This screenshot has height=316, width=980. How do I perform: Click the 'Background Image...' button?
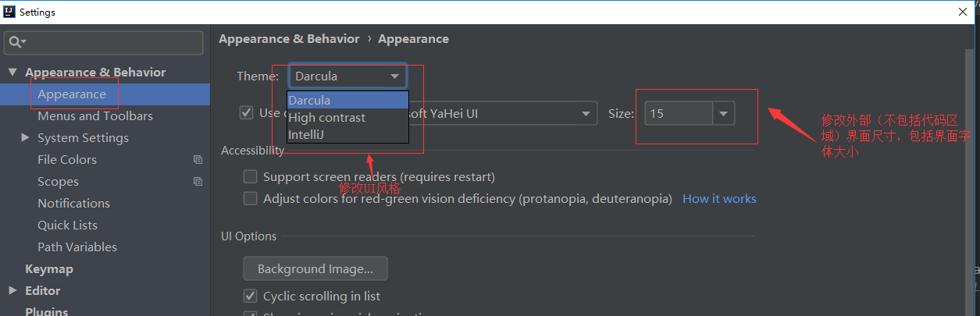(x=315, y=268)
